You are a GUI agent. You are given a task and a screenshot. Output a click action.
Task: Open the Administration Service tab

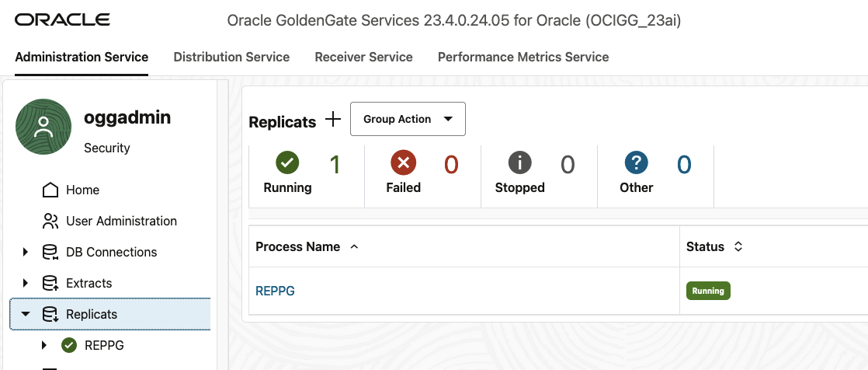pos(82,57)
